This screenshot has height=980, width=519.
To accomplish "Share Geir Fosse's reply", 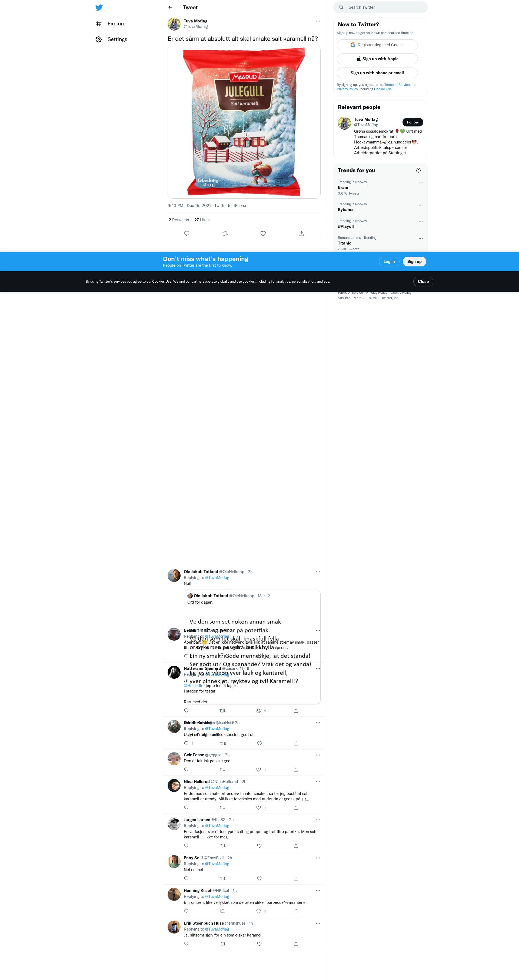I will pyautogui.click(x=296, y=770).
